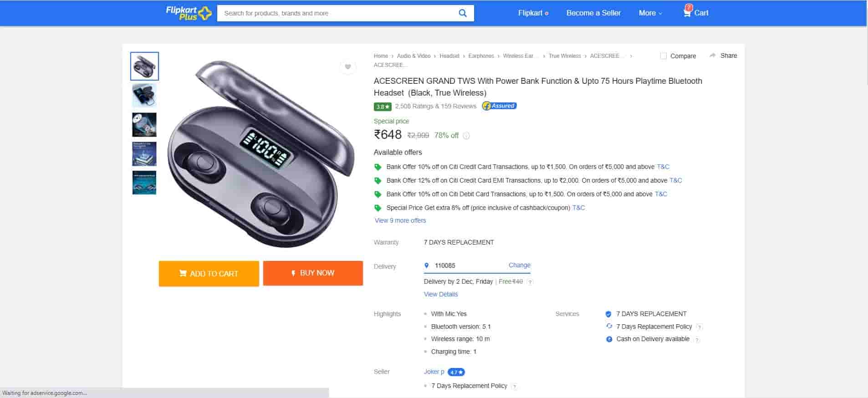Open the Flipkart account dropdown
The image size is (868, 398).
coord(533,13)
